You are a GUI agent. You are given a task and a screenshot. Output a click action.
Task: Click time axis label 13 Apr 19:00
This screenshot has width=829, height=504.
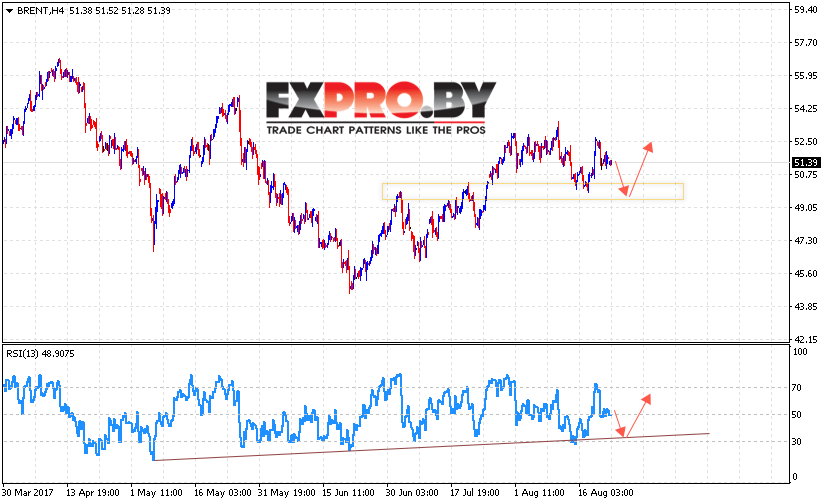click(x=93, y=493)
